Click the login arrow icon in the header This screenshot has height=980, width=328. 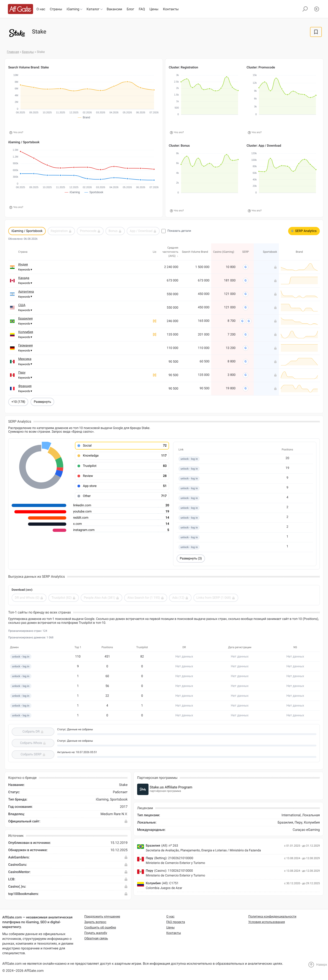pos(317,9)
